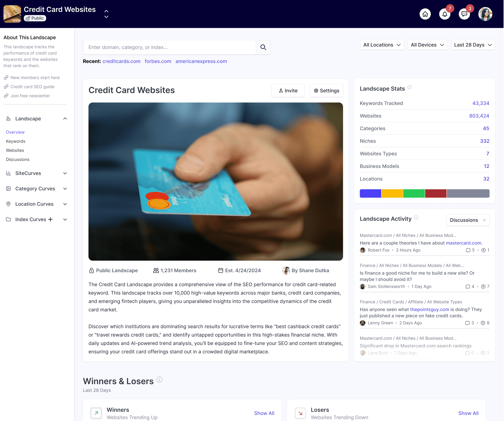Click the Winners trending up arrow icon
Viewport: 504px width, 421px height.
coord(96,413)
